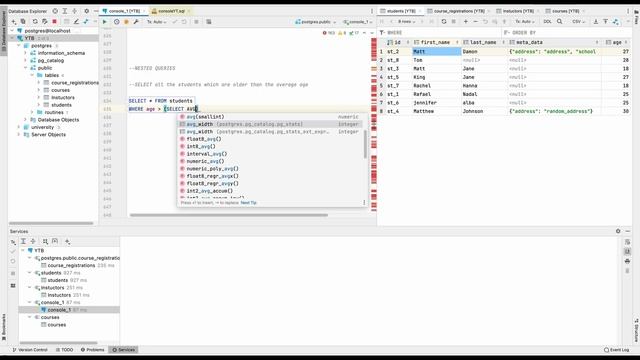Open the Tx: Auto dropdown in editor toolbar
This screenshot has width=640, height=360.
(x=157, y=22)
